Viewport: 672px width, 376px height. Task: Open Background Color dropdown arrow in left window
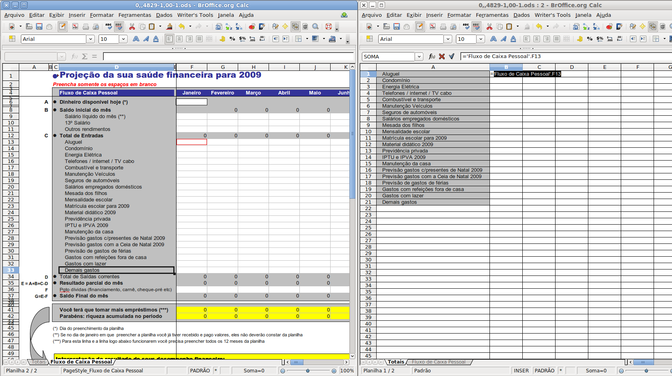[324, 39]
